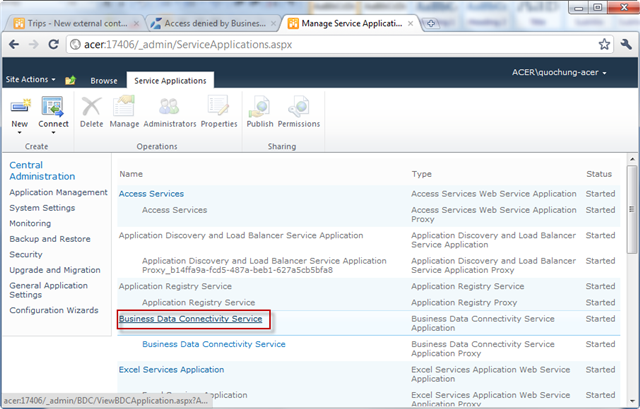Click the Publish ribbon icon
The height and width of the screenshot is (409, 640).
click(x=259, y=106)
